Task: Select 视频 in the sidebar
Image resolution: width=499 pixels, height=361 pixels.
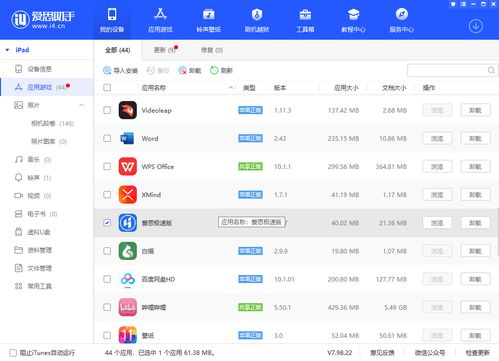Action: point(33,196)
